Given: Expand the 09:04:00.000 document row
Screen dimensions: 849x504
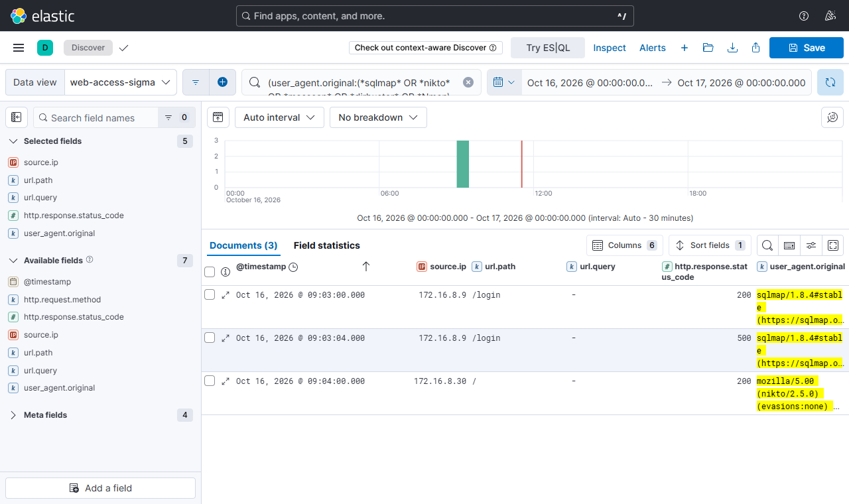Looking at the screenshot, I should click(x=226, y=381).
